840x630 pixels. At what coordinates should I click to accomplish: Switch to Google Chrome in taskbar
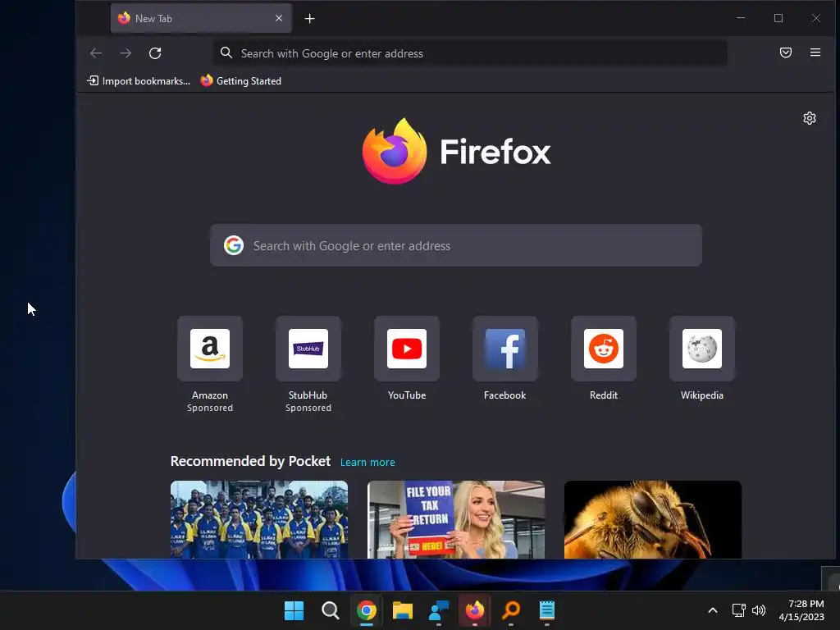367,610
